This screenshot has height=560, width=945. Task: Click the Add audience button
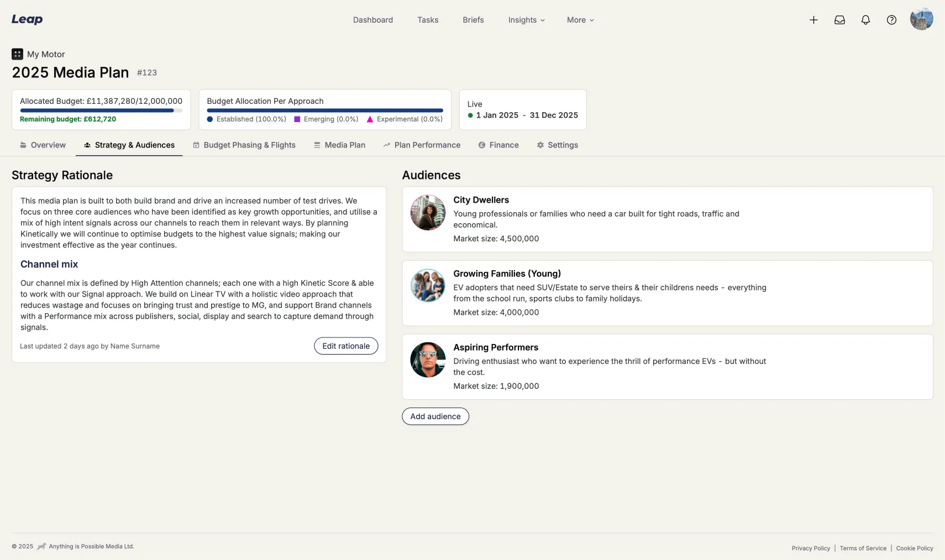pyautogui.click(x=435, y=416)
